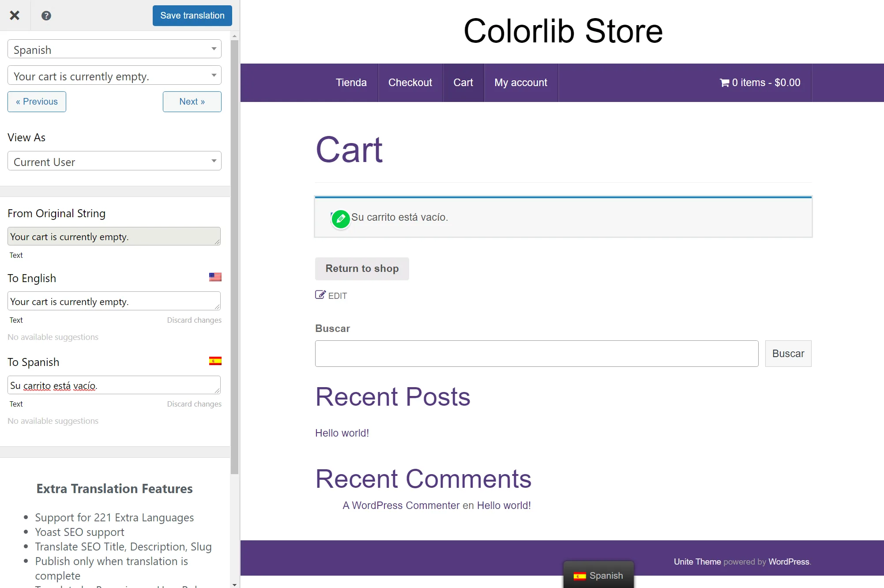Open the View As Current User dropdown

114,161
